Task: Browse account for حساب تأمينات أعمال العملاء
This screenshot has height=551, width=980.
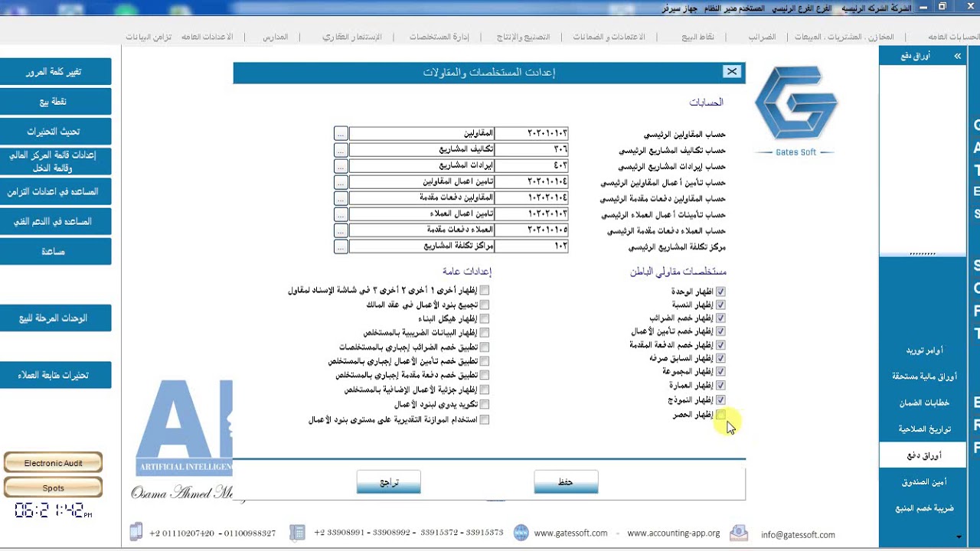Action: click(x=341, y=214)
